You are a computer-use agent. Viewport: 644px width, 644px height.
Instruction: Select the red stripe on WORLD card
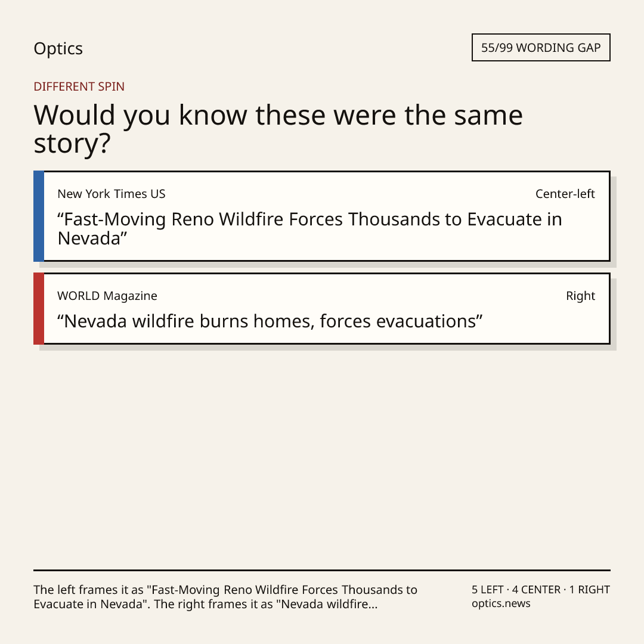pyautogui.click(x=39, y=308)
